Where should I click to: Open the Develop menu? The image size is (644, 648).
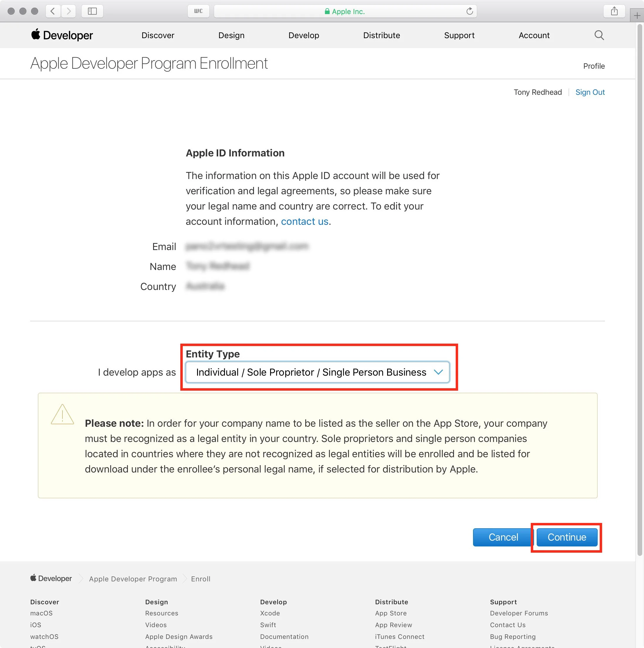click(304, 35)
